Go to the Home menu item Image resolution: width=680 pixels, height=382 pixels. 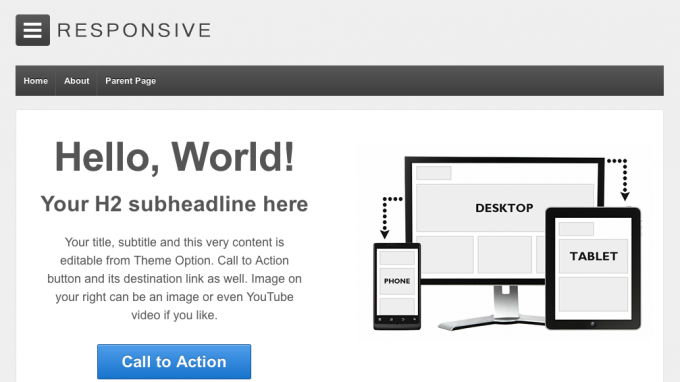36,81
